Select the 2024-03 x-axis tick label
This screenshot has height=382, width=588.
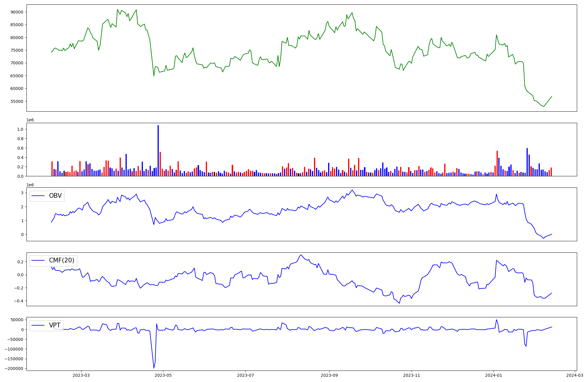point(574,375)
